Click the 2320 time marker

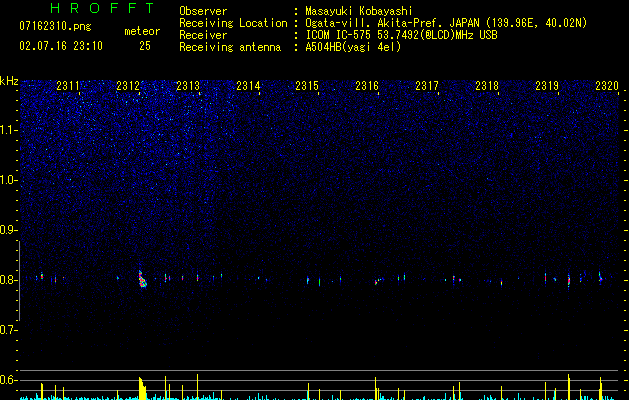[x=607, y=86]
